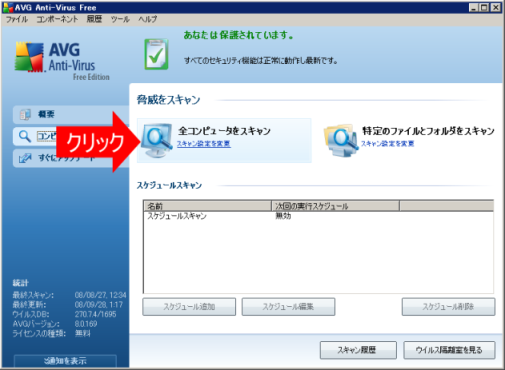Open ウイルス隔離室を見る
This screenshot has height=370, width=505.
tap(449, 350)
